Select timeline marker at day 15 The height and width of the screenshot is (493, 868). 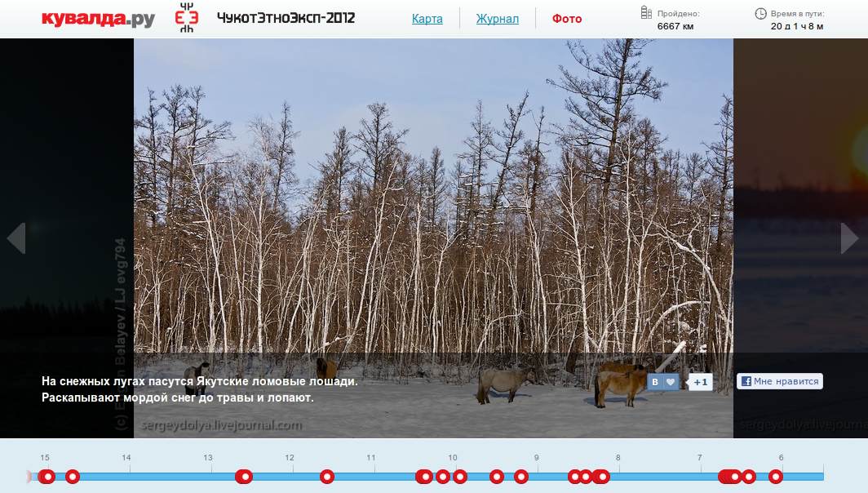click(47, 477)
